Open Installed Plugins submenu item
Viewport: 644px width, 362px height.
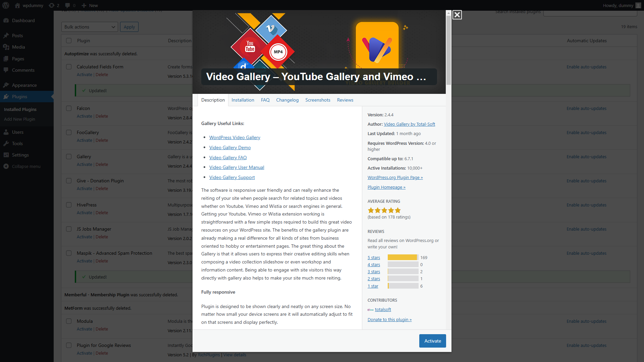tap(20, 109)
